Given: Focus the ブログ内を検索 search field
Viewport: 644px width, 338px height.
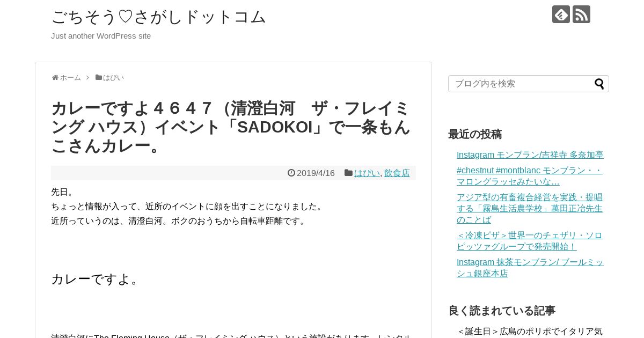Looking at the screenshot, I should pyautogui.click(x=529, y=84).
